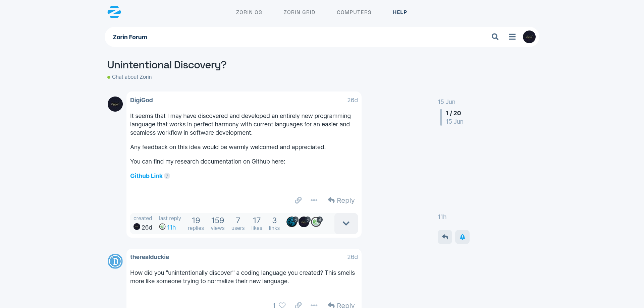644x308 pixels.
Task: Show more actions on therealduckie's post
Action: 314,305
